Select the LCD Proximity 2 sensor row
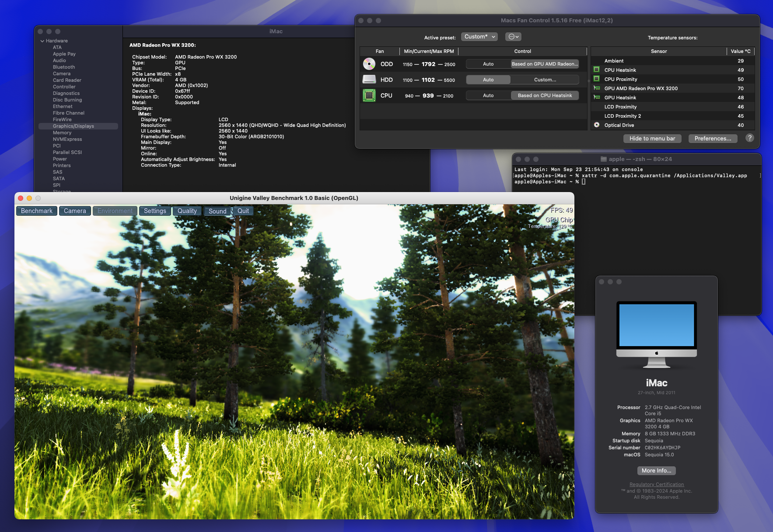The width and height of the screenshot is (773, 532). [x=673, y=116]
